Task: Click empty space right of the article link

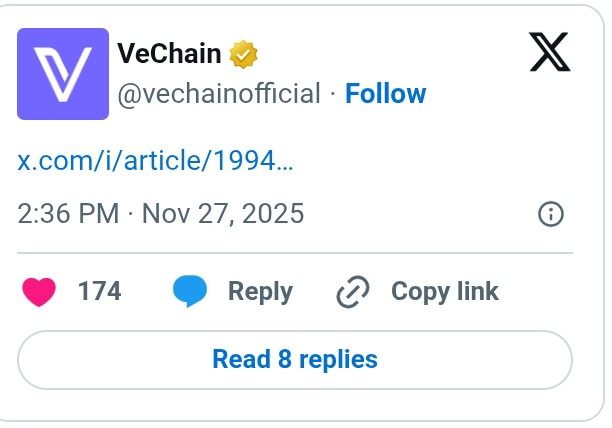Action: coord(430,160)
